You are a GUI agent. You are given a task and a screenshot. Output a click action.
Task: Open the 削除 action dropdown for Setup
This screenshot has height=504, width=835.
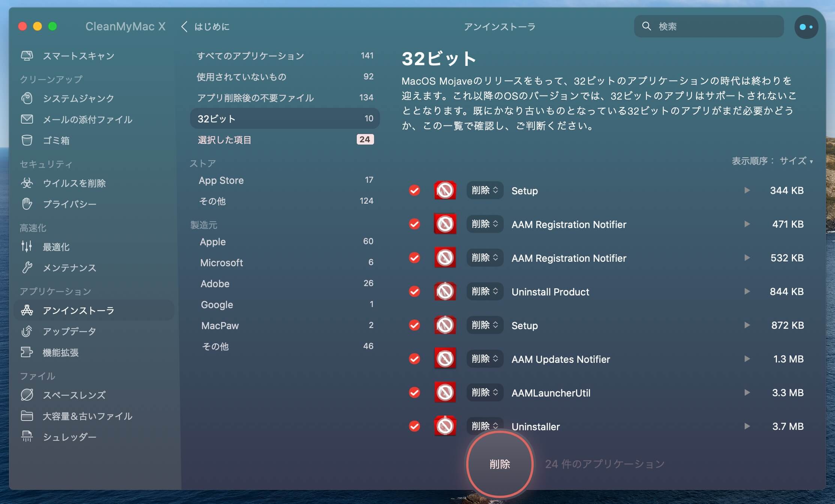[484, 191]
